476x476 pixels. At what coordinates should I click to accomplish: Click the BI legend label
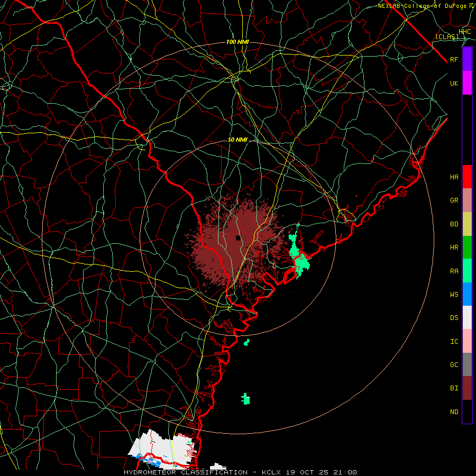point(454,388)
